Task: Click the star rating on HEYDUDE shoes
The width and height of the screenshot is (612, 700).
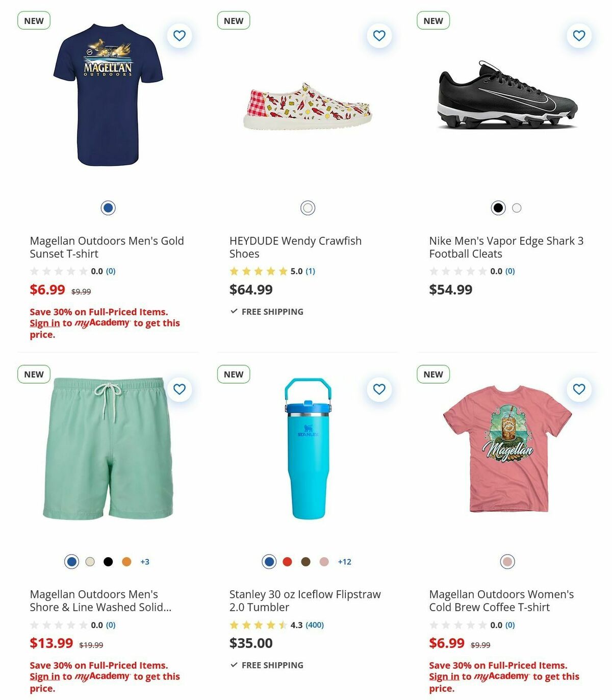Action: point(258,271)
